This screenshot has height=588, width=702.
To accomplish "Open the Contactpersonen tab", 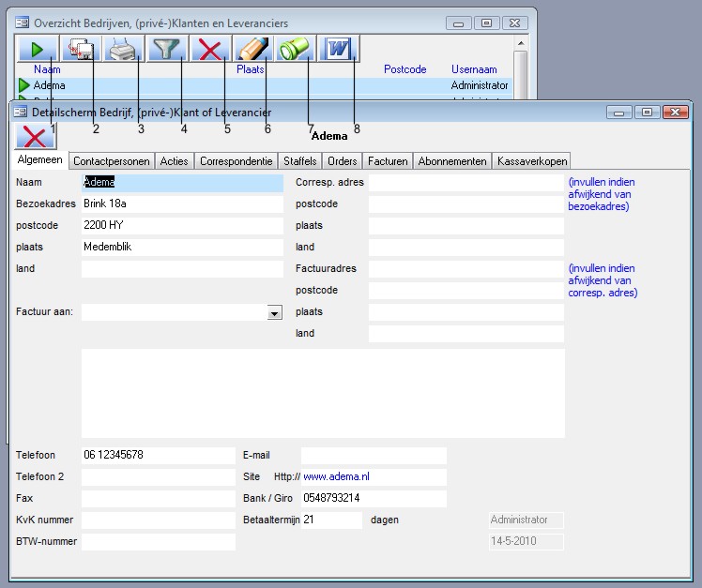I will pos(112,161).
